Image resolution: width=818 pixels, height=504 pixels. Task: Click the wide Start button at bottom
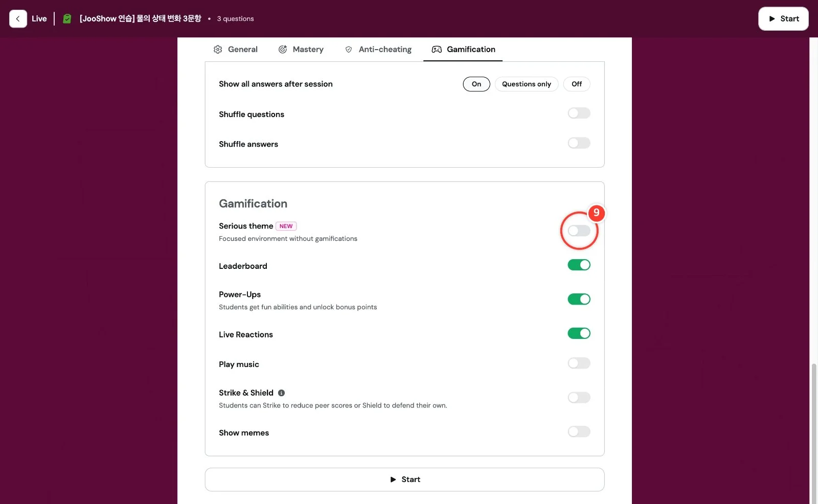click(x=404, y=479)
